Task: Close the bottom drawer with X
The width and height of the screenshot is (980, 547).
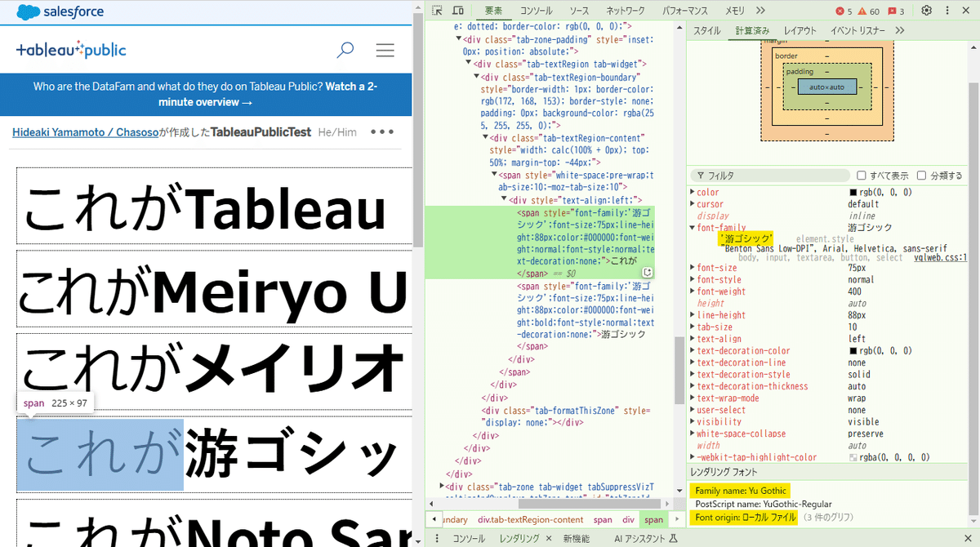Action: [x=969, y=539]
